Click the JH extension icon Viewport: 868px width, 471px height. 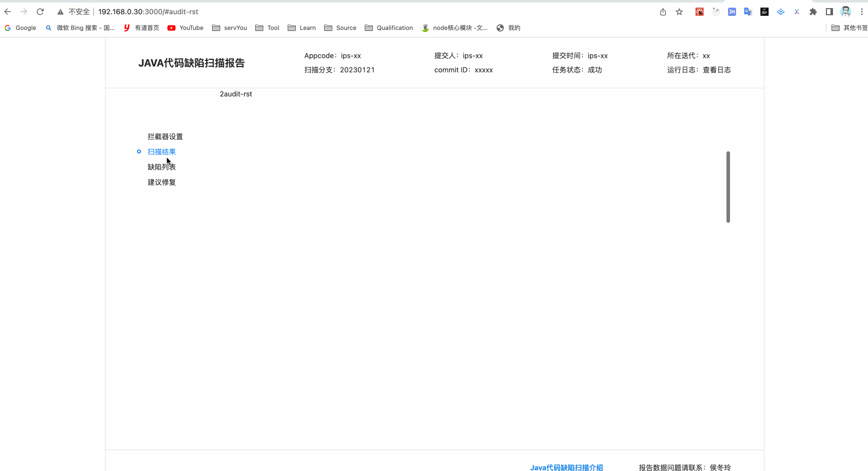click(732, 12)
